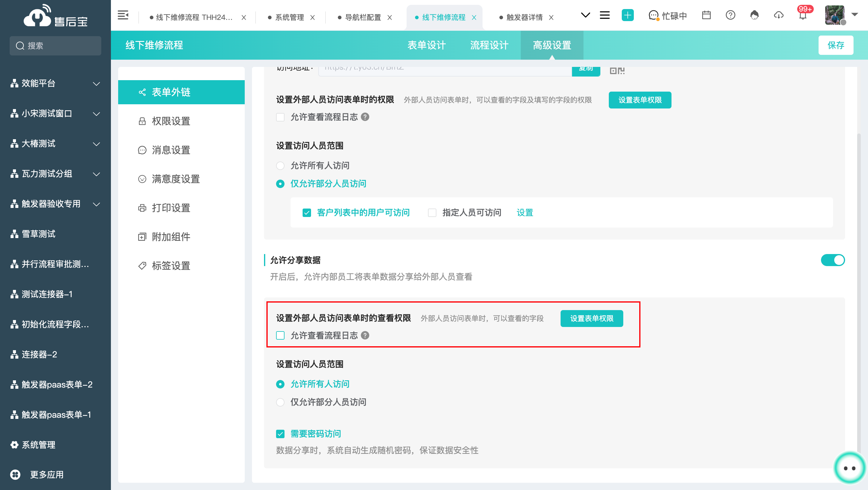Collapse the sidebar with the menu fold icon
868x490 pixels.
pyautogui.click(x=123, y=15)
